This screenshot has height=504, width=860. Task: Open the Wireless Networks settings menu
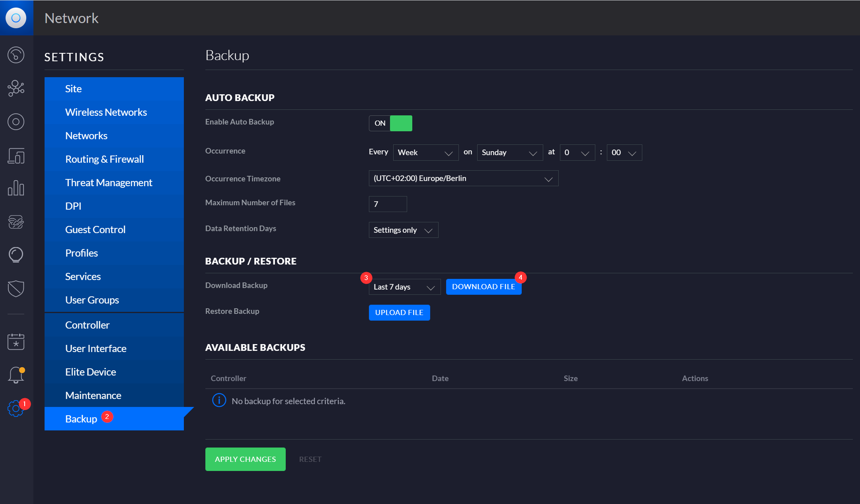coord(106,112)
